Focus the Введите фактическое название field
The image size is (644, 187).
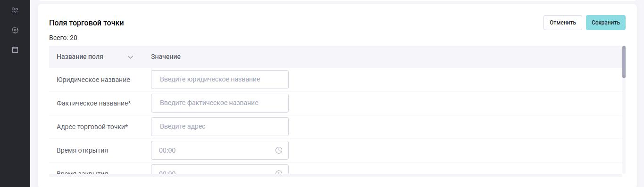coord(220,103)
